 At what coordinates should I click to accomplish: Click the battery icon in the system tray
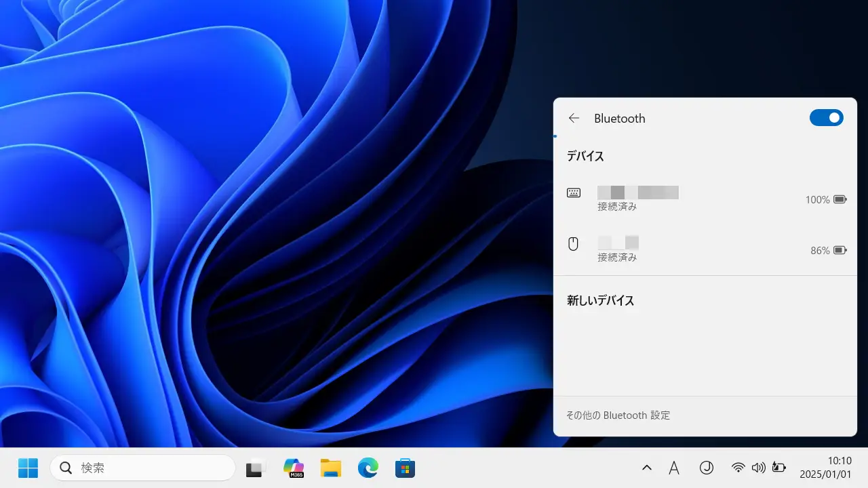click(x=779, y=467)
